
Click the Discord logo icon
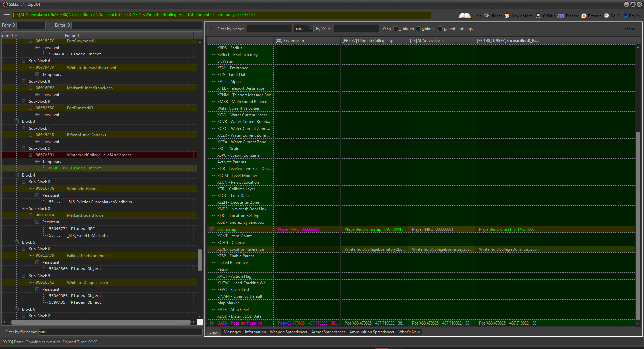pyautogui.click(x=561, y=16)
